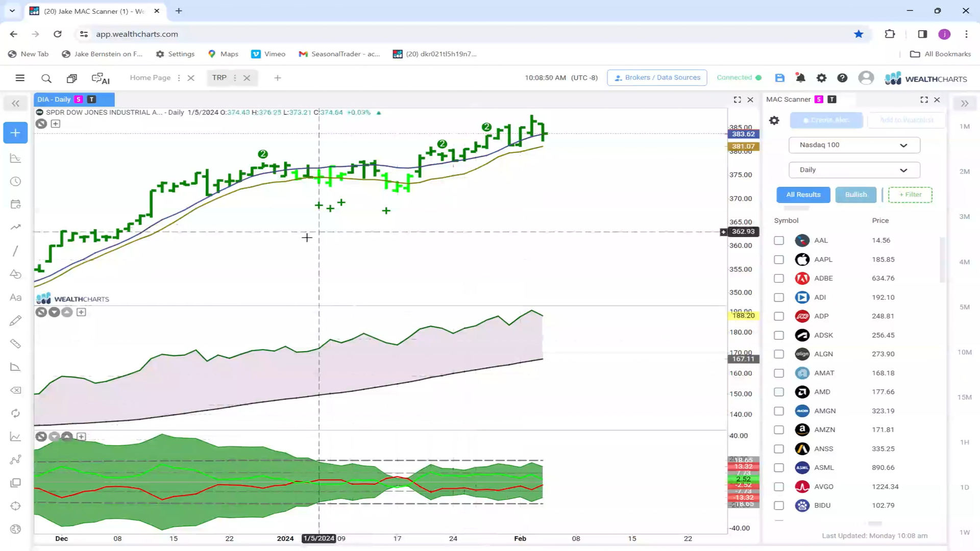The image size is (980, 551).
Task: Open the hamburger main menu
Action: point(20,78)
